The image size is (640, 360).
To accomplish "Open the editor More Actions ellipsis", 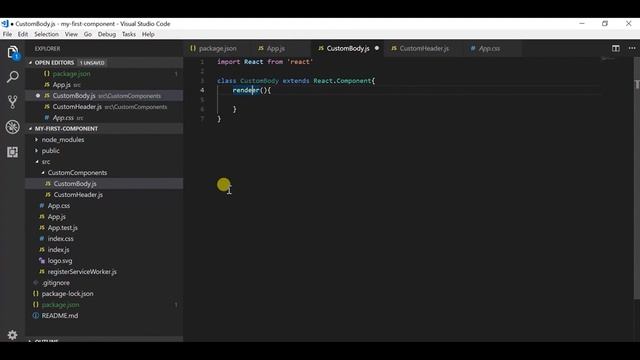I will tap(632, 48).
